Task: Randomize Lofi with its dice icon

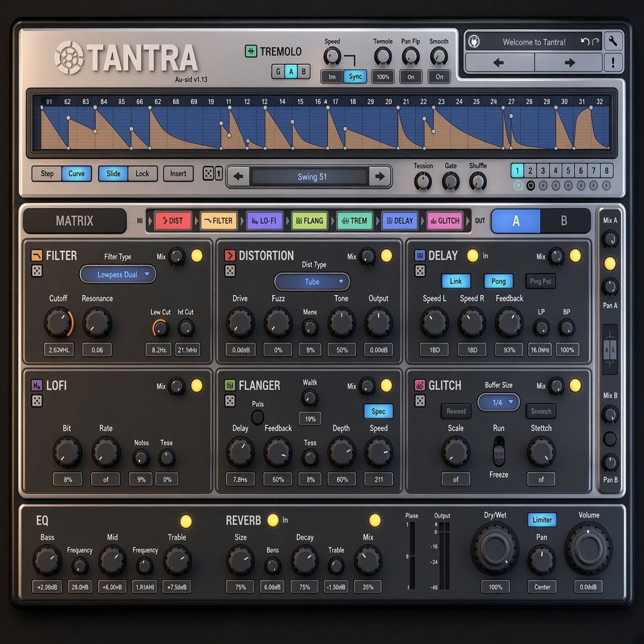Action: tap(37, 401)
